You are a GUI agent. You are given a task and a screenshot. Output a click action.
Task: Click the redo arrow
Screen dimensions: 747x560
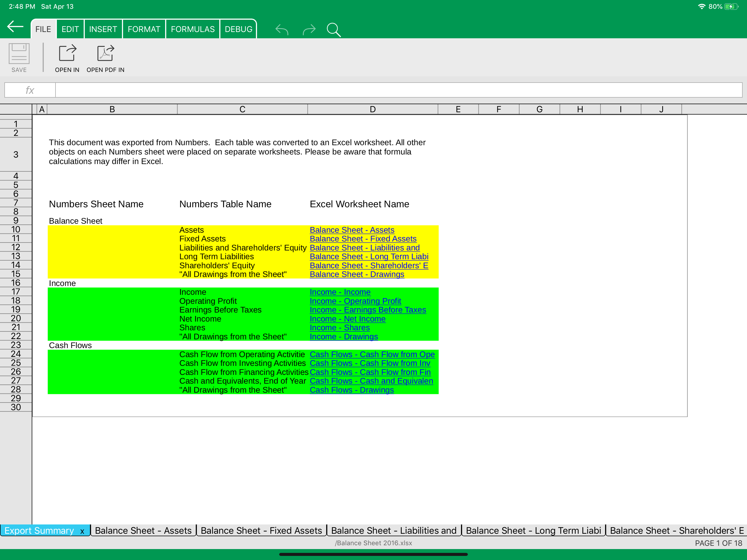309,30
